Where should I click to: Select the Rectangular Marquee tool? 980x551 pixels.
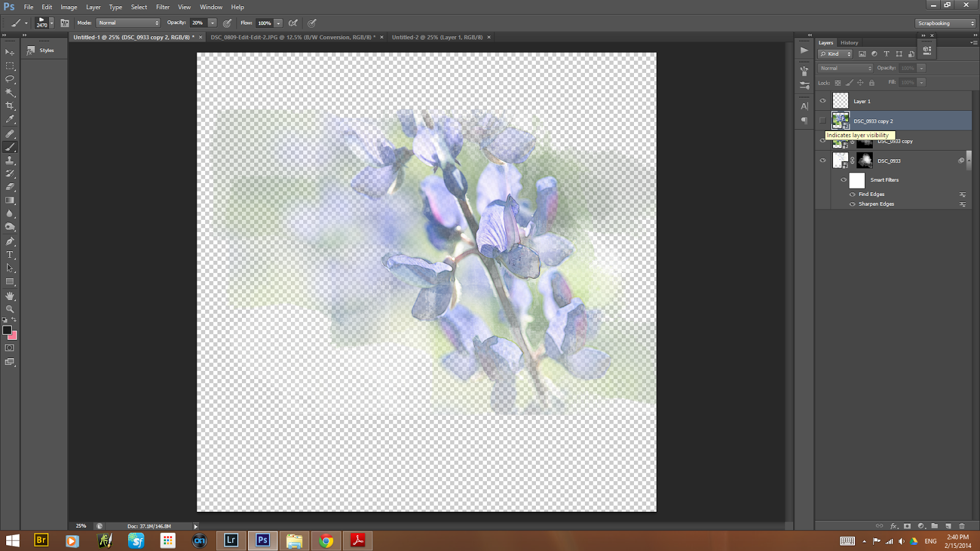pyautogui.click(x=10, y=66)
